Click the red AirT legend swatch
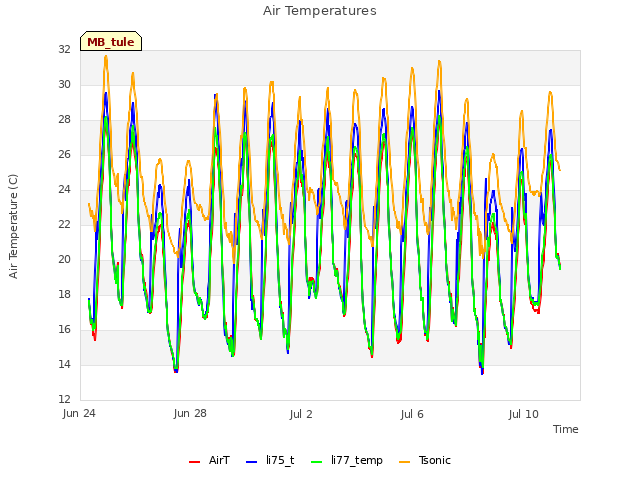640x480 pixels. [195, 462]
